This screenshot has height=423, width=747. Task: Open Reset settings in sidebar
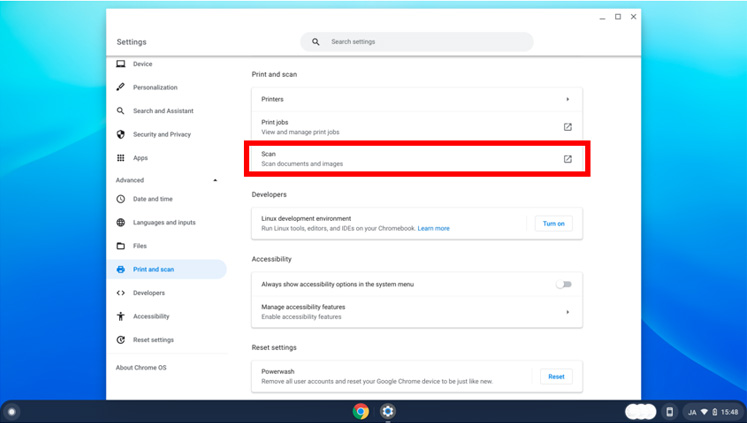(153, 340)
